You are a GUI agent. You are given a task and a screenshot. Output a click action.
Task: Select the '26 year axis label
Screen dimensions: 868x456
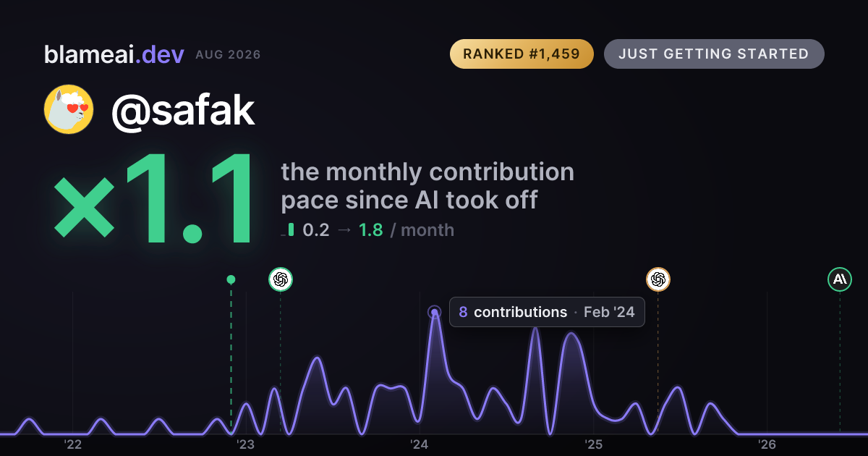coord(767,444)
